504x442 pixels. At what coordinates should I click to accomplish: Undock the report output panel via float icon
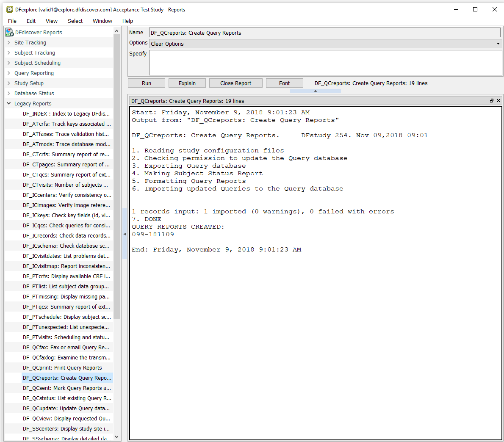(x=491, y=100)
